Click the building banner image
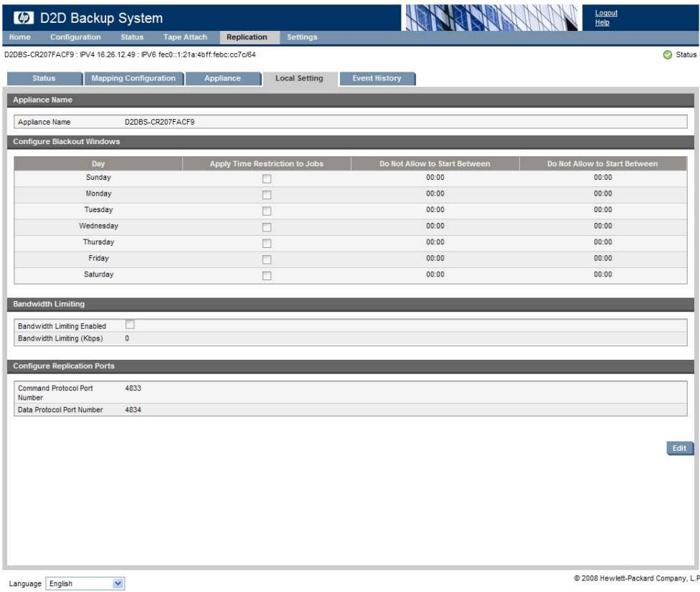 pos(491,17)
